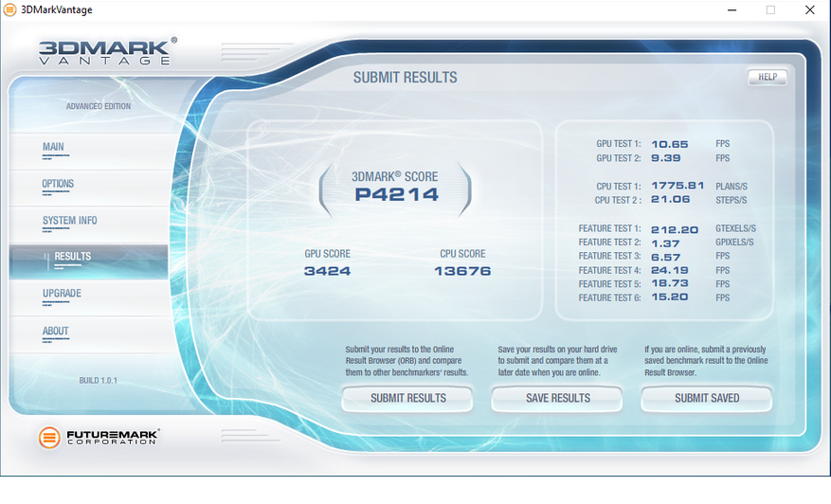Viewport: 831px width, 504px height.
Task: Select the CPU score value 13676
Action: [x=462, y=271]
